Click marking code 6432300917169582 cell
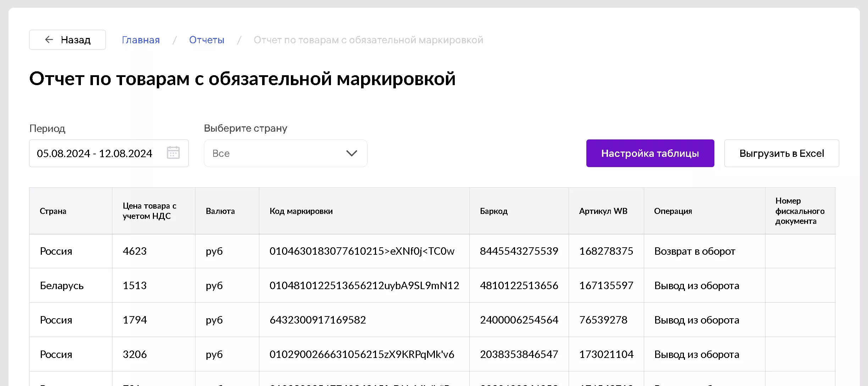 point(317,320)
